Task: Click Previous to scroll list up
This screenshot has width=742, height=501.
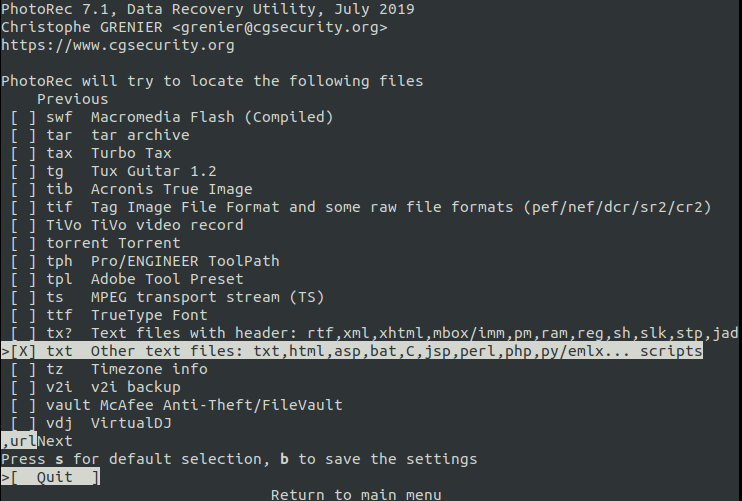Action: 72,99
